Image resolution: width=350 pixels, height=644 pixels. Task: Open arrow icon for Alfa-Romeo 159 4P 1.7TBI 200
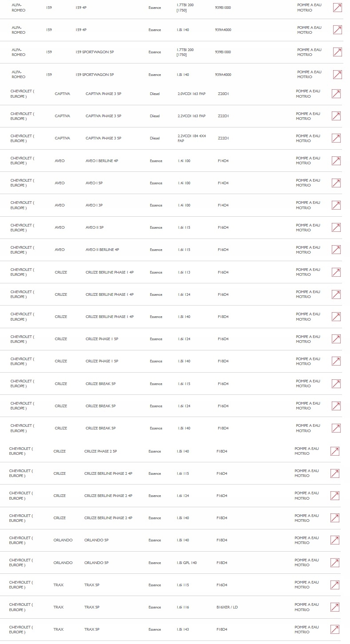337,8
